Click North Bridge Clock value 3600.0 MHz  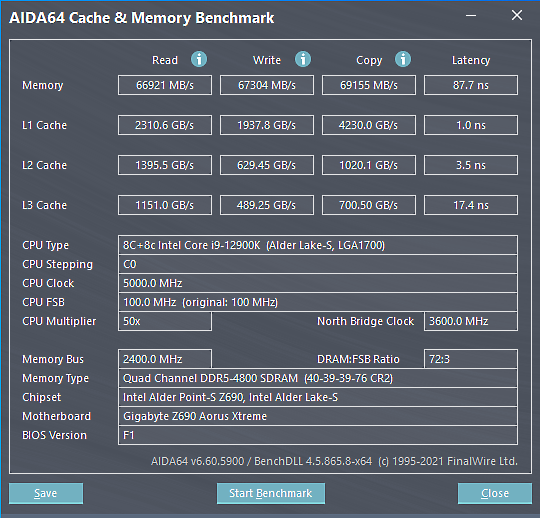[471, 321]
